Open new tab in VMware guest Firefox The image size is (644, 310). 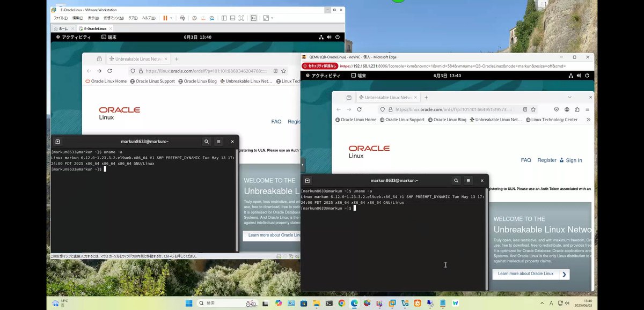[177, 59]
